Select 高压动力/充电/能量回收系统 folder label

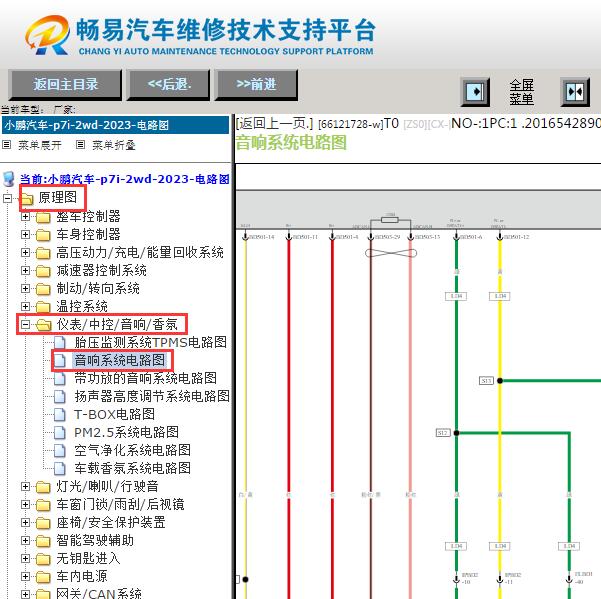[x=140, y=253]
